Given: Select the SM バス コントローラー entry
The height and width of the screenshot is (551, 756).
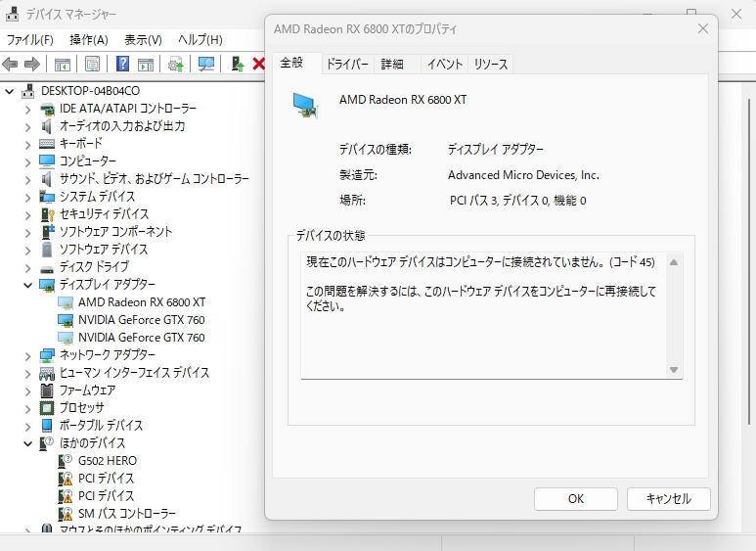Looking at the screenshot, I should coord(127,514).
